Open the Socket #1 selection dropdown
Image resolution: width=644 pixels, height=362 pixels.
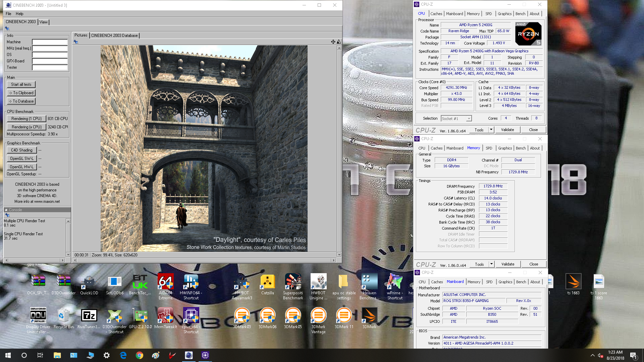pos(456,118)
